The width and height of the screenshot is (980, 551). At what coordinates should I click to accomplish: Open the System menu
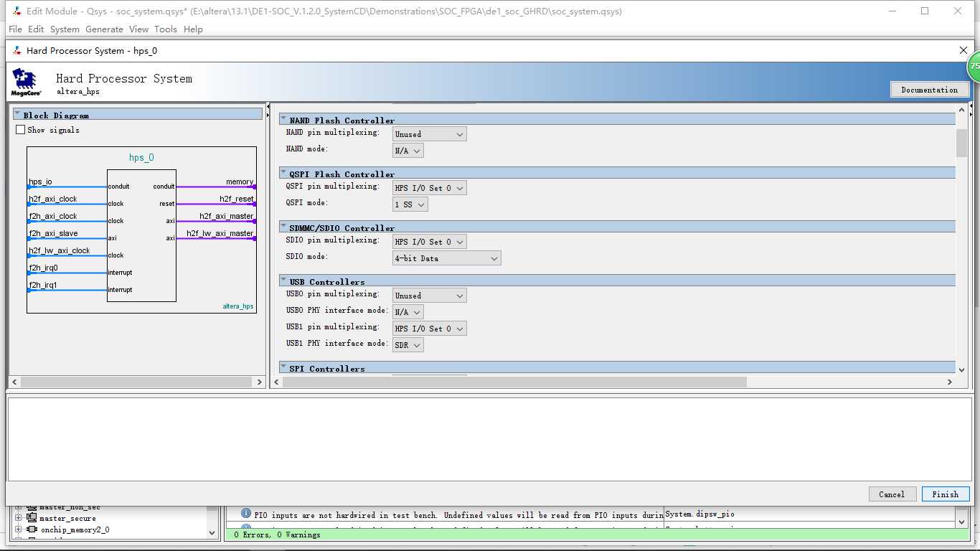pos(65,29)
